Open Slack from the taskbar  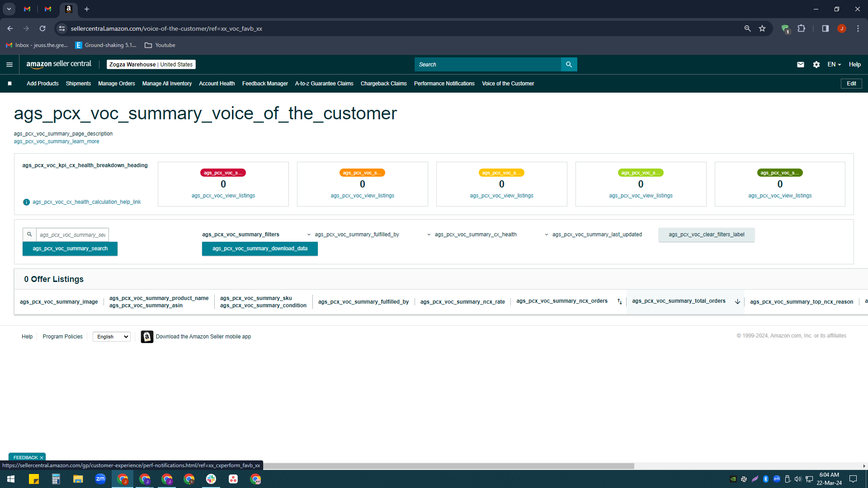pyautogui.click(x=211, y=479)
